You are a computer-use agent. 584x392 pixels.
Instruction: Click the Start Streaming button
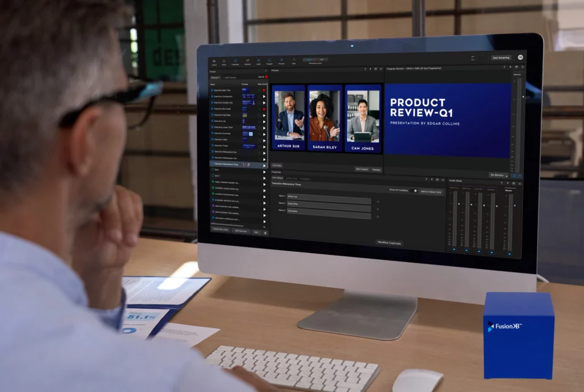click(x=501, y=58)
